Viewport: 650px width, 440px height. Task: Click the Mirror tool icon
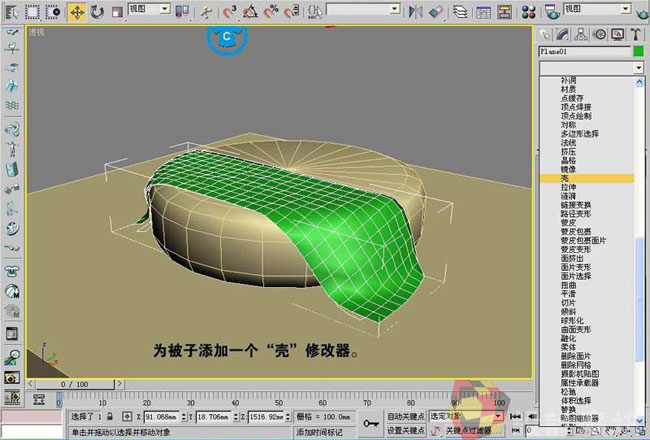tap(415, 12)
